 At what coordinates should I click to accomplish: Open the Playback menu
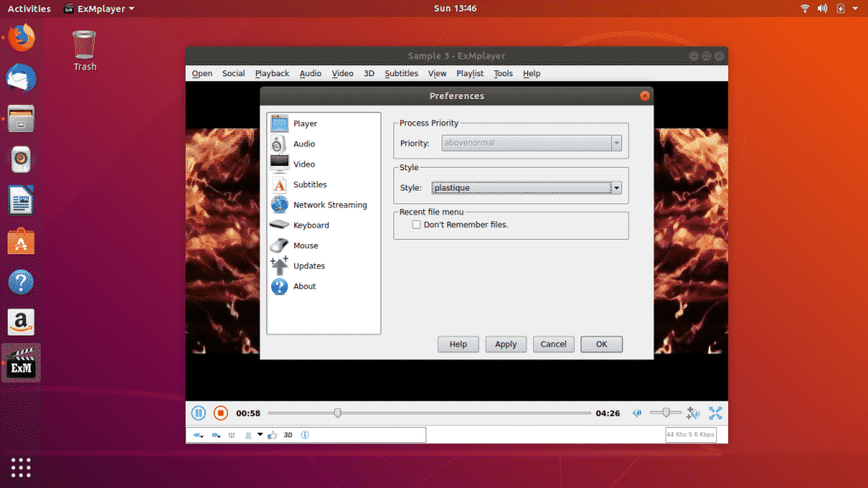(271, 74)
